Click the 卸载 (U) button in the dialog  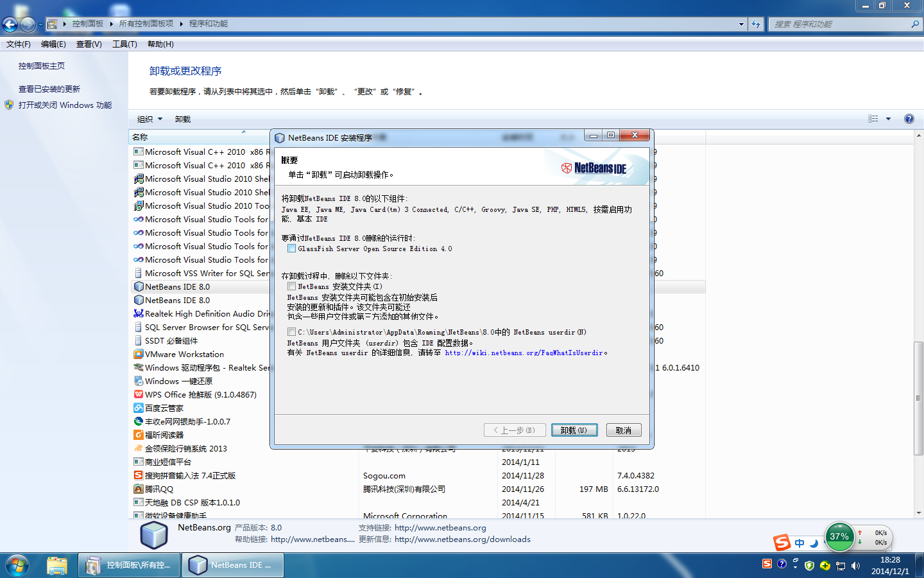pyautogui.click(x=574, y=430)
